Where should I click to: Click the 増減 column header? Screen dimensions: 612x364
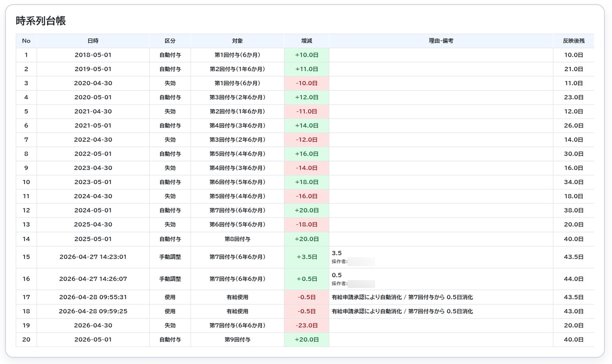307,41
